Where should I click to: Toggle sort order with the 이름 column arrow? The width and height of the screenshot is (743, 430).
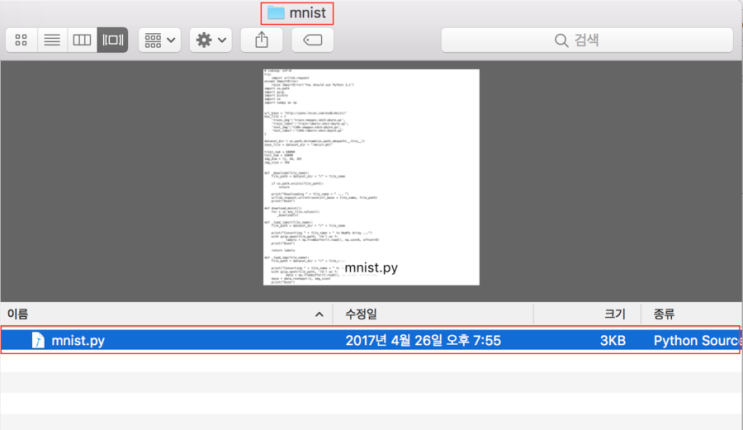[319, 314]
